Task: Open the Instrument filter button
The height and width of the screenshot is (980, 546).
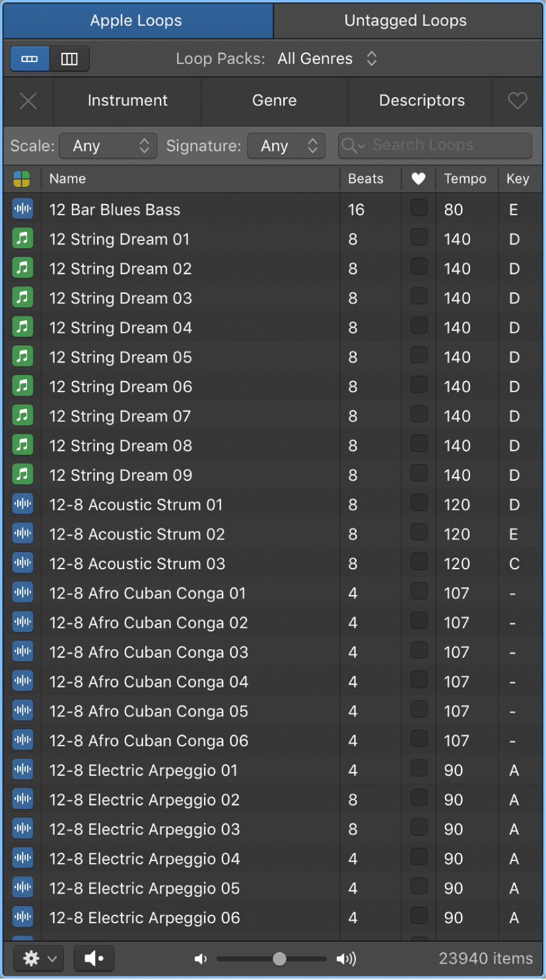Action: point(127,101)
